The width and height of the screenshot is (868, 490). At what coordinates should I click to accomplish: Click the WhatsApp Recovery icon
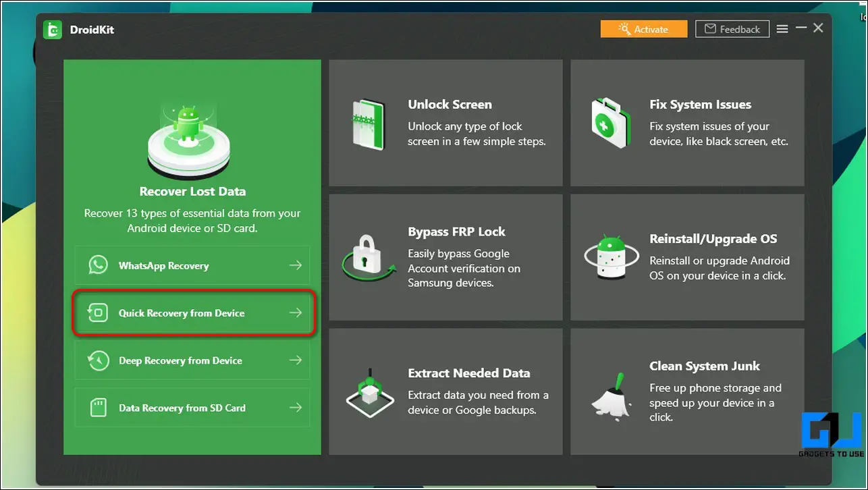98,265
